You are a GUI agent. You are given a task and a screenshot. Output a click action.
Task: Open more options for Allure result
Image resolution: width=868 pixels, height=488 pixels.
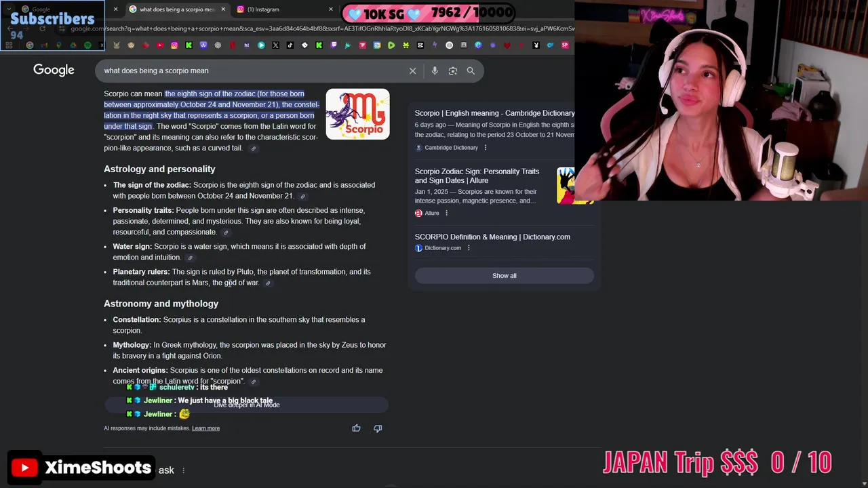pyautogui.click(x=446, y=213)
